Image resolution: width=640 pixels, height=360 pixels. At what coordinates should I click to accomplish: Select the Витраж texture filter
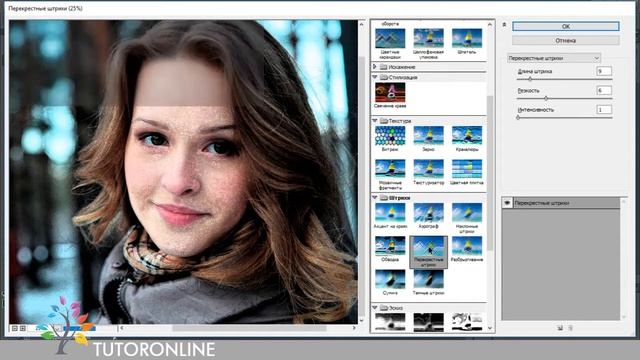coord(390,136)
